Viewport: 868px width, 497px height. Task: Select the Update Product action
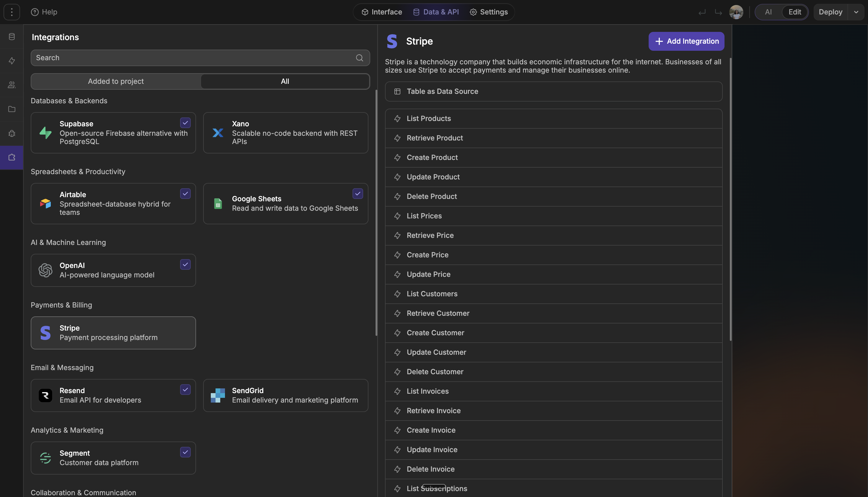tap(554, 177)
